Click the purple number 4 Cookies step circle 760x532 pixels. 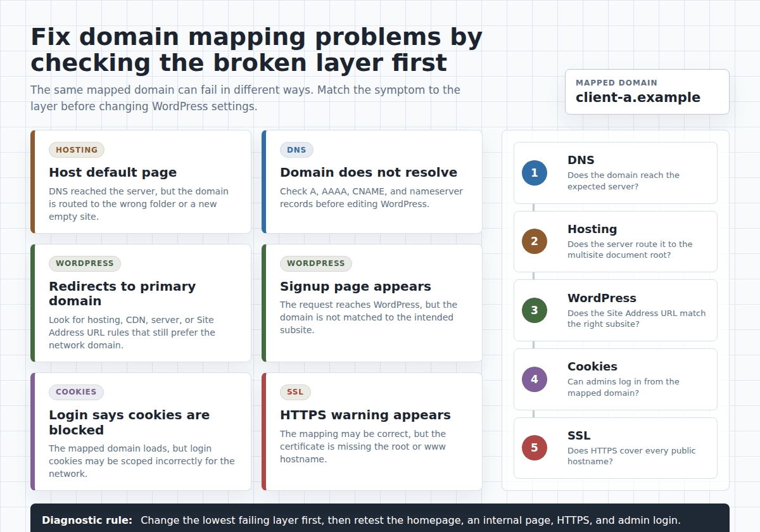535,379
